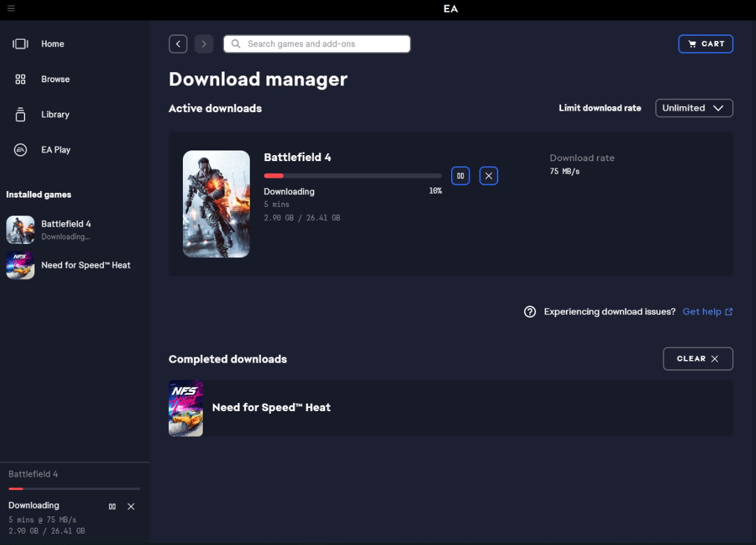Viewport: 756px width, 545px height.
Task: Focus the Search games and add-ons field
Action: pos(317,44)
